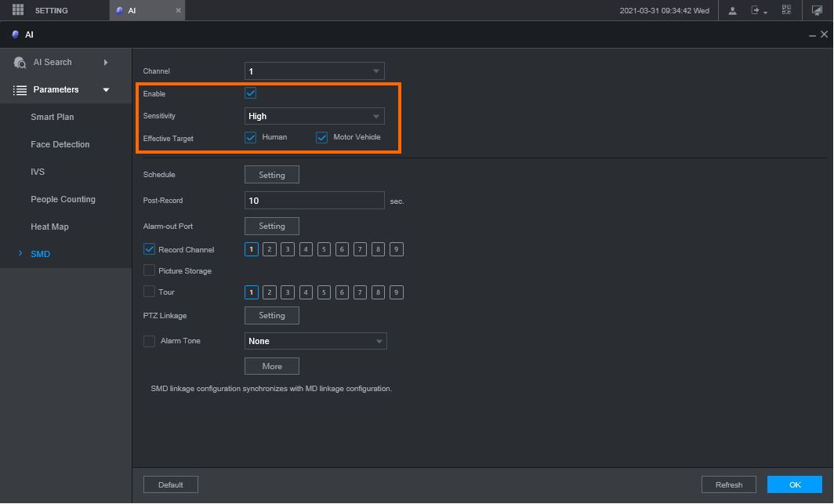The height and width of the screenshot is (504, 834).
Task: Open the Sensitivity dropdown set to High
Action: pos(314,116)
